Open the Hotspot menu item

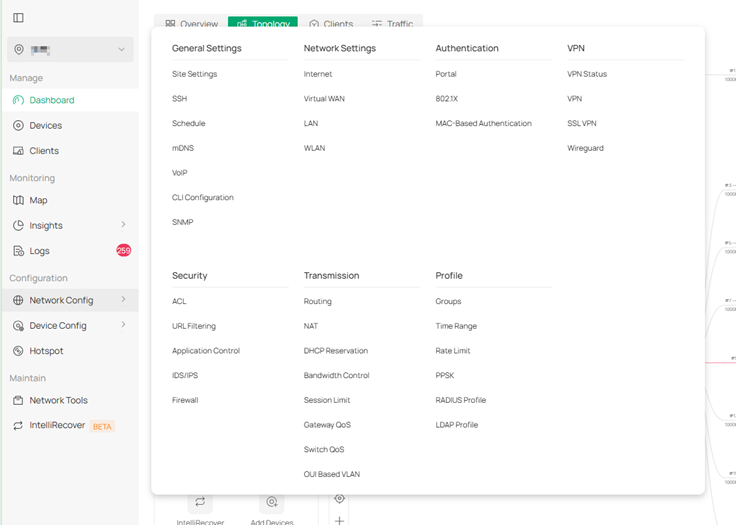pyautogui.click(x=70, y=351)
